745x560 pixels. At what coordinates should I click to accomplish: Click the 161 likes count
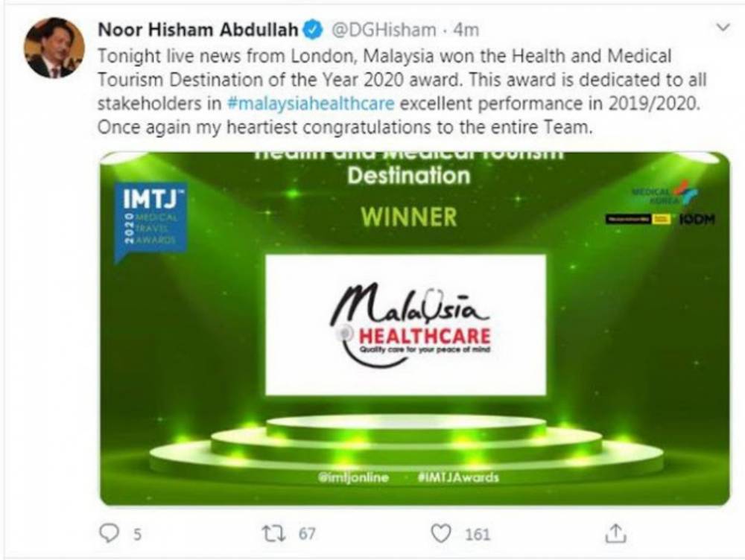[478, 533]
